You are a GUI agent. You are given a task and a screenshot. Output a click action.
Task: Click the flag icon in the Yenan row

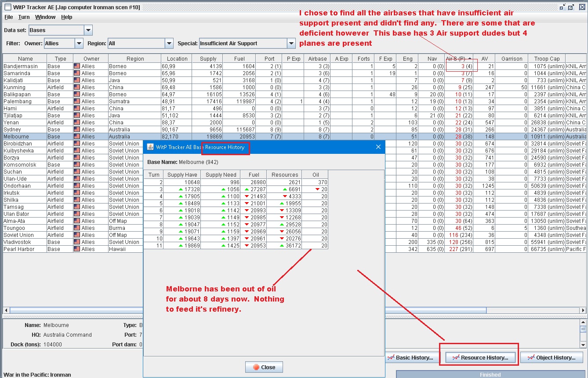point(77,123)
